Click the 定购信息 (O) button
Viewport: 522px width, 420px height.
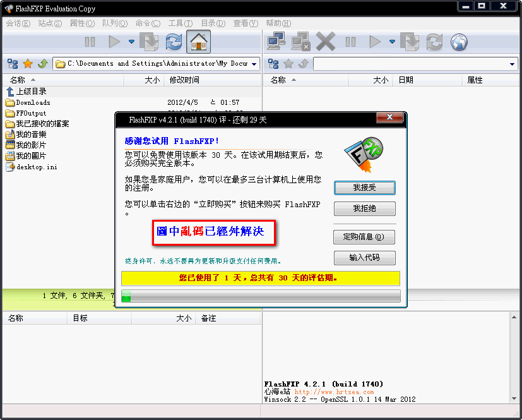click(x=364, y=237)
